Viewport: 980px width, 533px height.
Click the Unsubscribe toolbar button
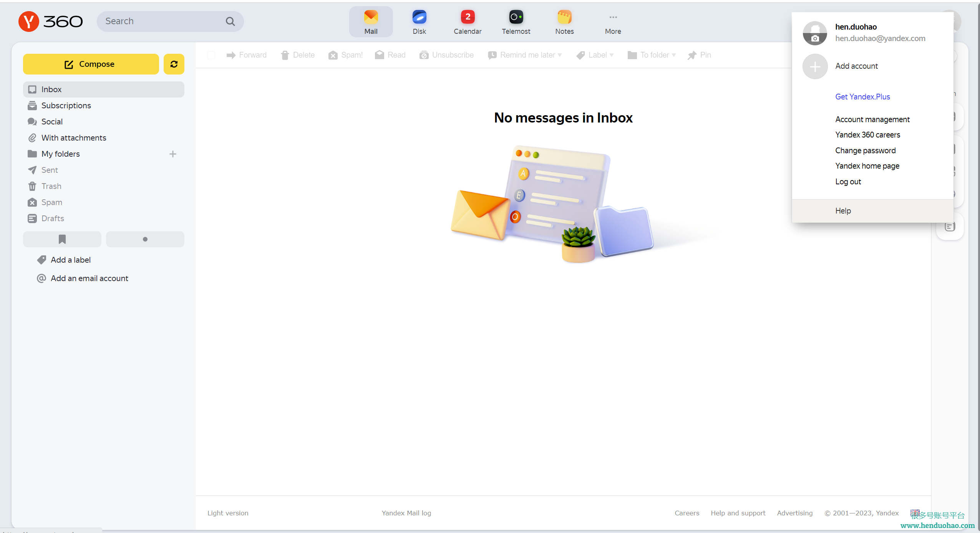[446, 55]
